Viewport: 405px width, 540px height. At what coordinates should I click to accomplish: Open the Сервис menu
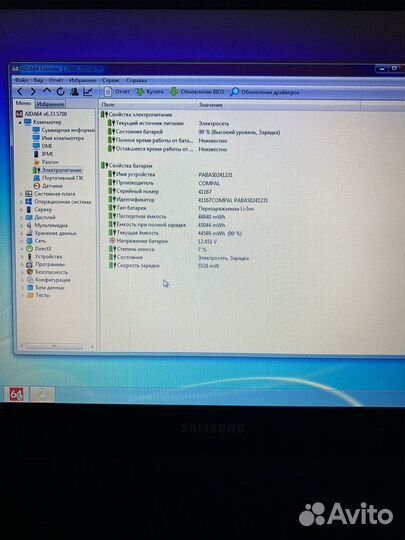tap(111, 80)
